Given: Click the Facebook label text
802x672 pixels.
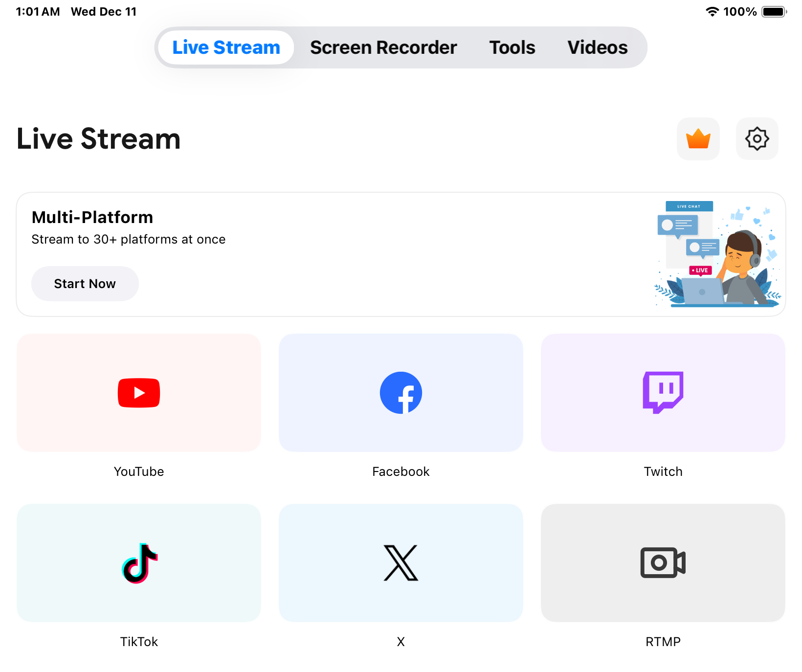Looking at the screenshot, I should click(x=401, y=471).
